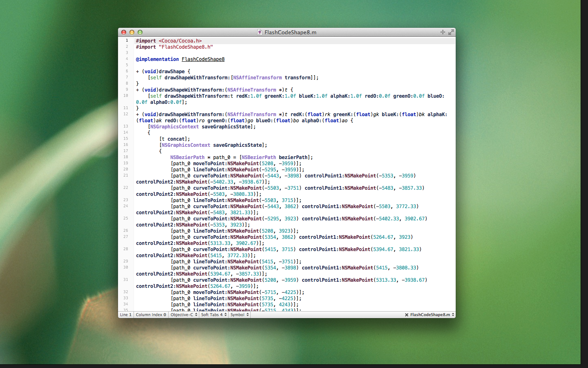Click the @implementation keyword
Viewport: 588px width, 368px height.
(x=157, y=59)
